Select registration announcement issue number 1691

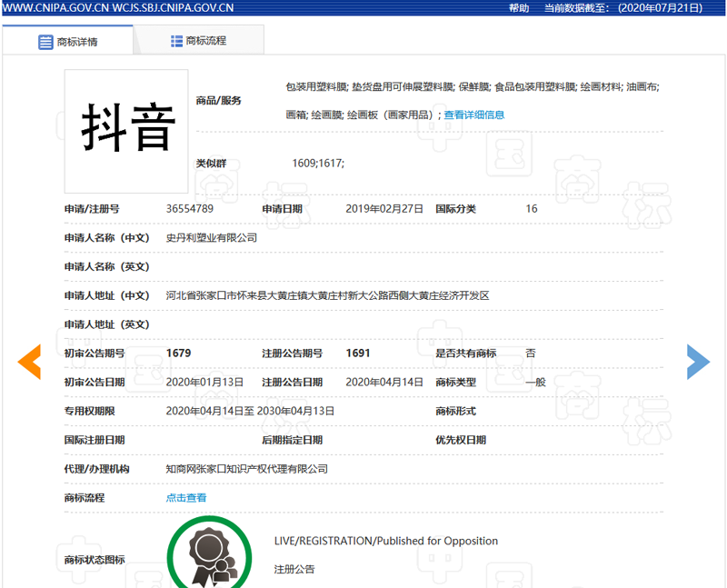(358, 353)
